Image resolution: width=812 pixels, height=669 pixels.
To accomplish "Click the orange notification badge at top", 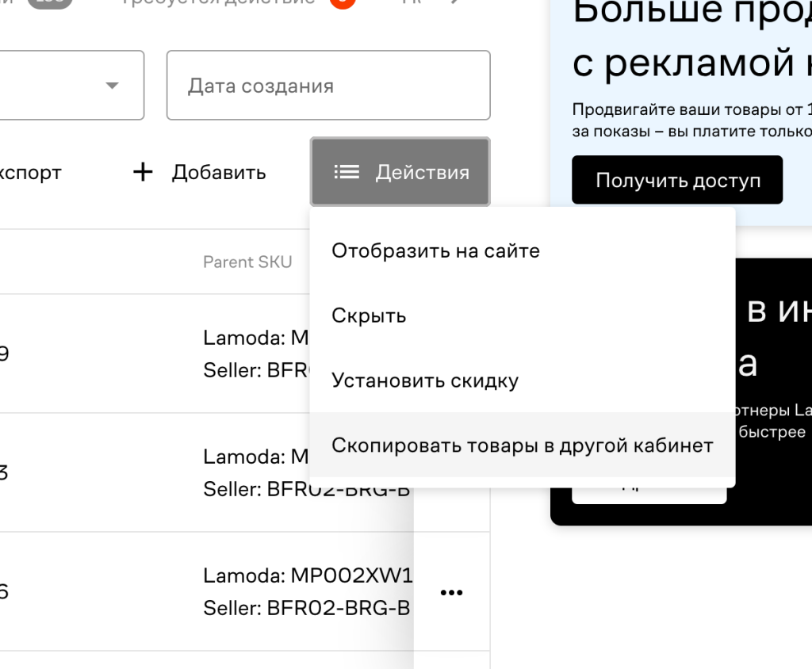I will (343, 2).
